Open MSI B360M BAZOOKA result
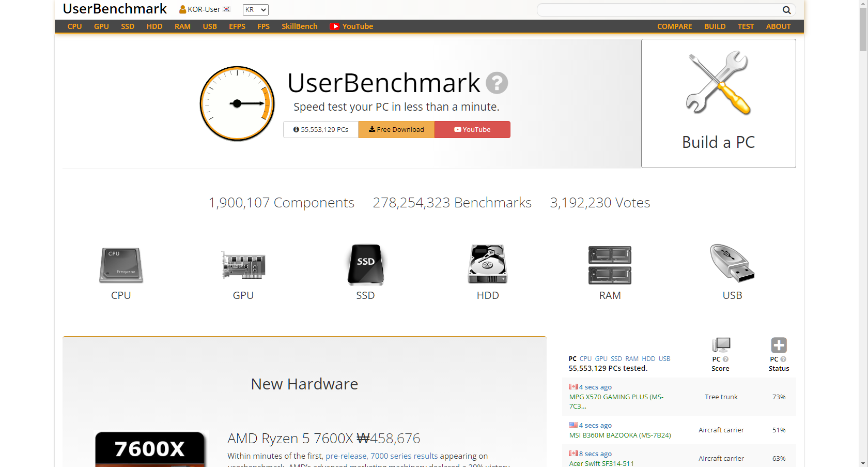 click(x=620, y=435)
